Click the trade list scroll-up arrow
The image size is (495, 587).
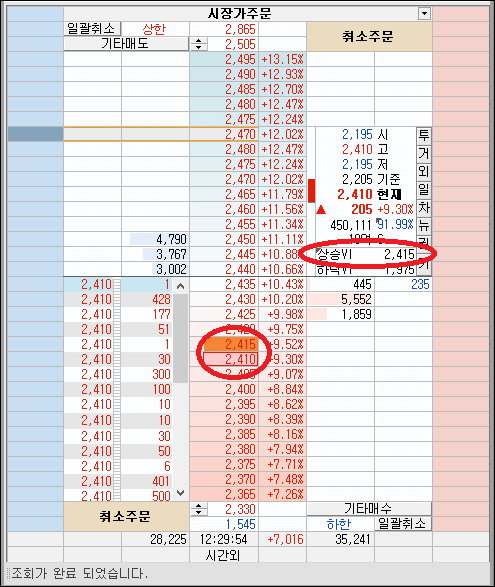180,286
